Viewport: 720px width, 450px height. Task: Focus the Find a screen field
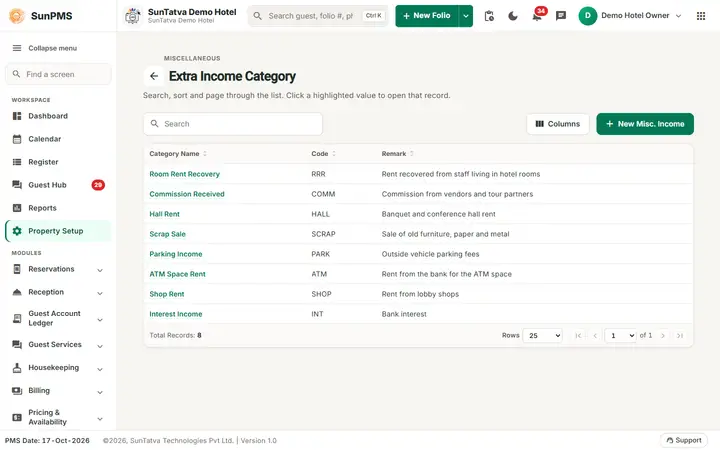tap(58, 74)
